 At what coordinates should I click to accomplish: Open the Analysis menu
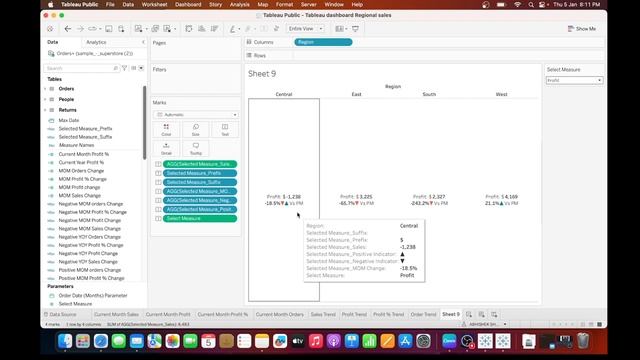pos(239,4)
